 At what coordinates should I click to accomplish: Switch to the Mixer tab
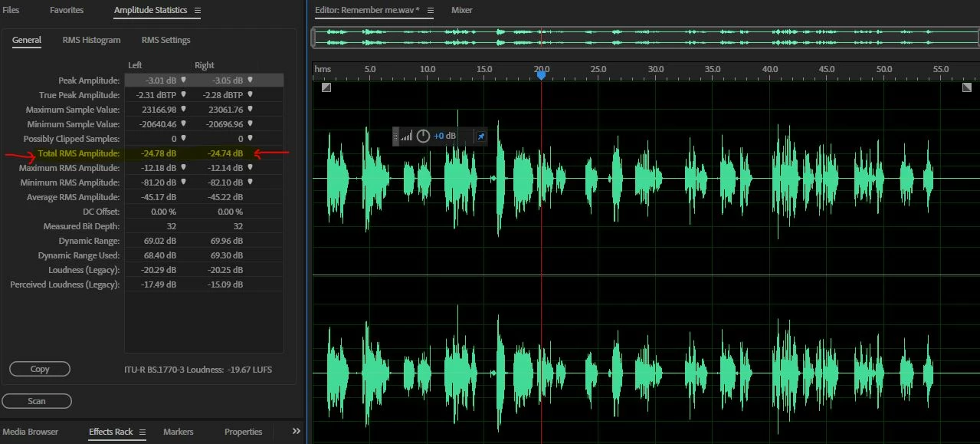pos(462,10)
